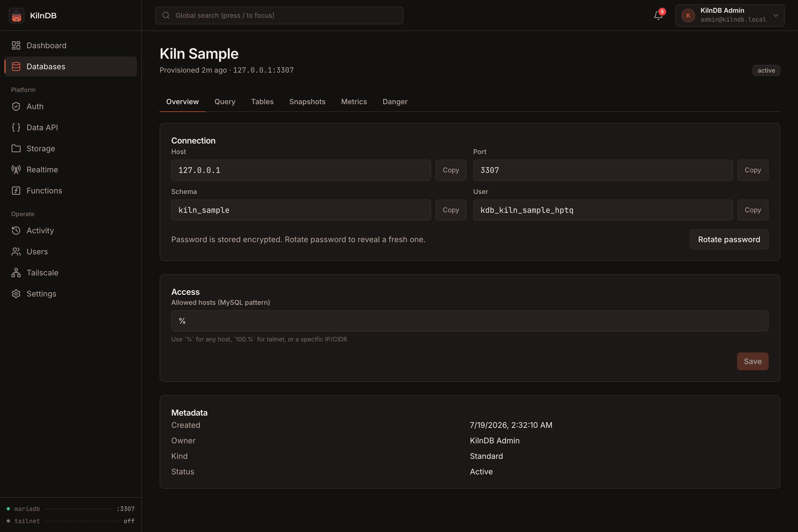Open the Snapshots tab

(307, 102)
